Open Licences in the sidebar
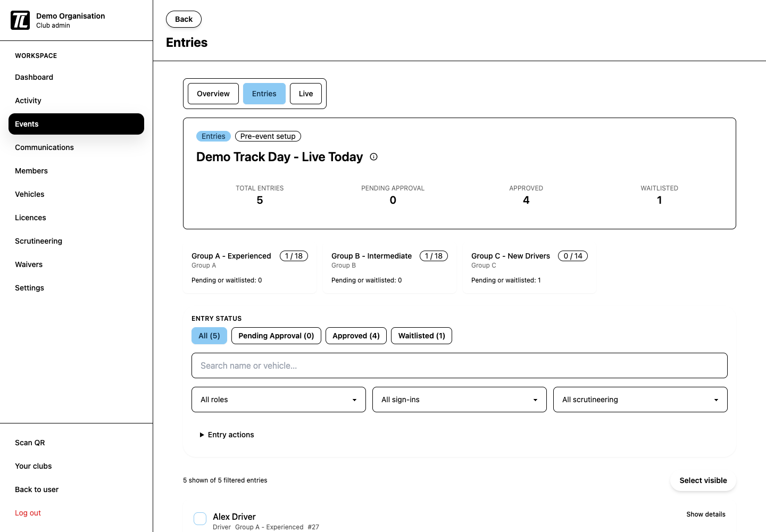 (x=76, y=218)
